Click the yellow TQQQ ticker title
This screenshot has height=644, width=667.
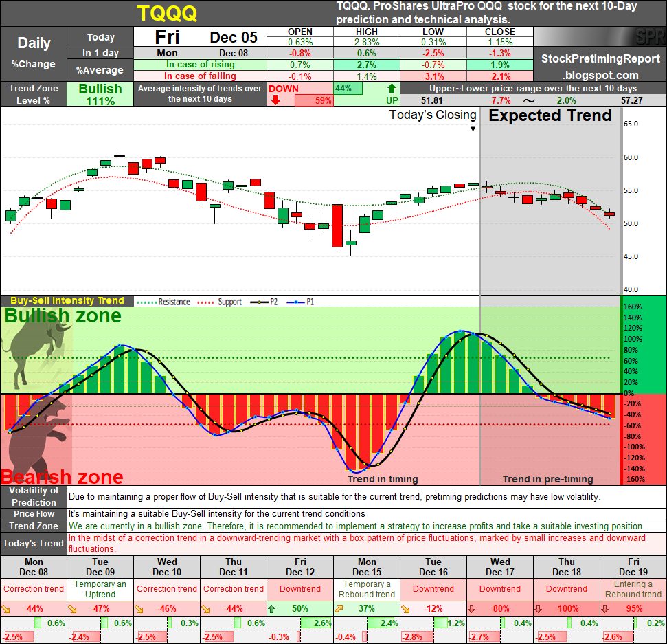167,14
